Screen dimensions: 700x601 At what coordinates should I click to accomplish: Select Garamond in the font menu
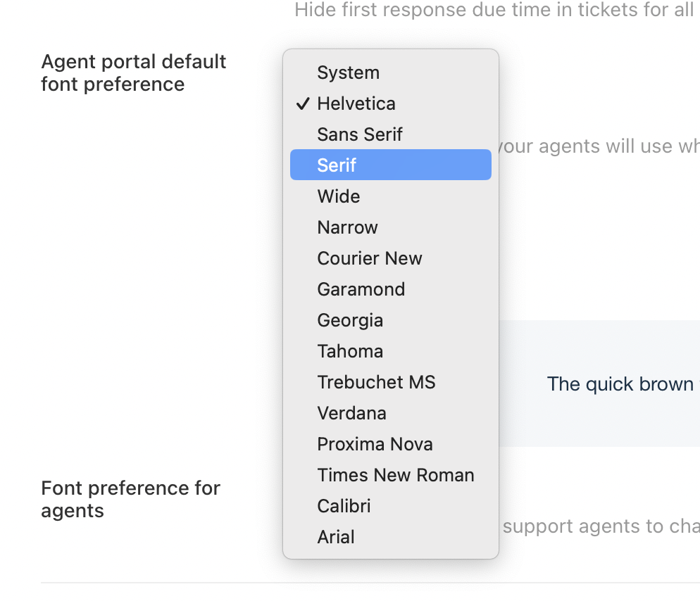pyautogui.click(x=361, y=289)
